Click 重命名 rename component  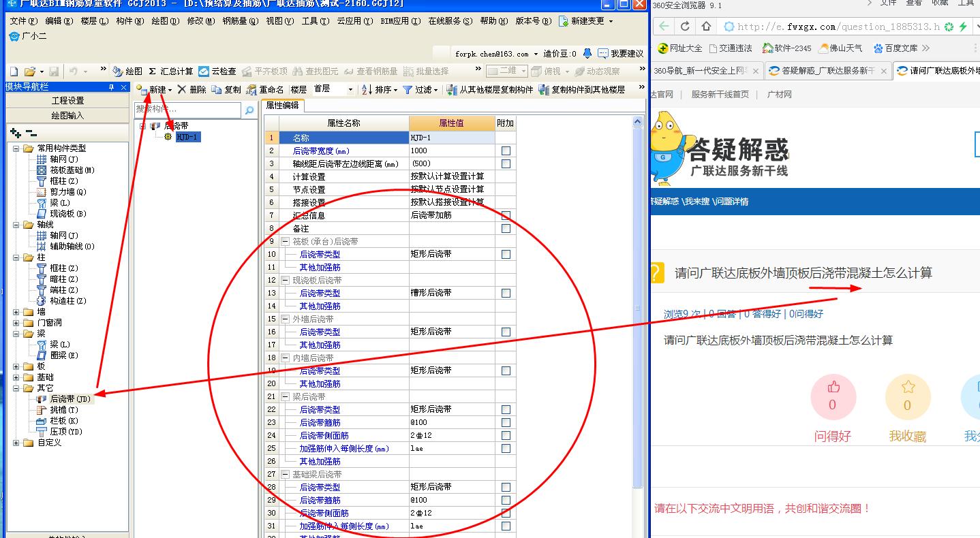tap(265, 89)
